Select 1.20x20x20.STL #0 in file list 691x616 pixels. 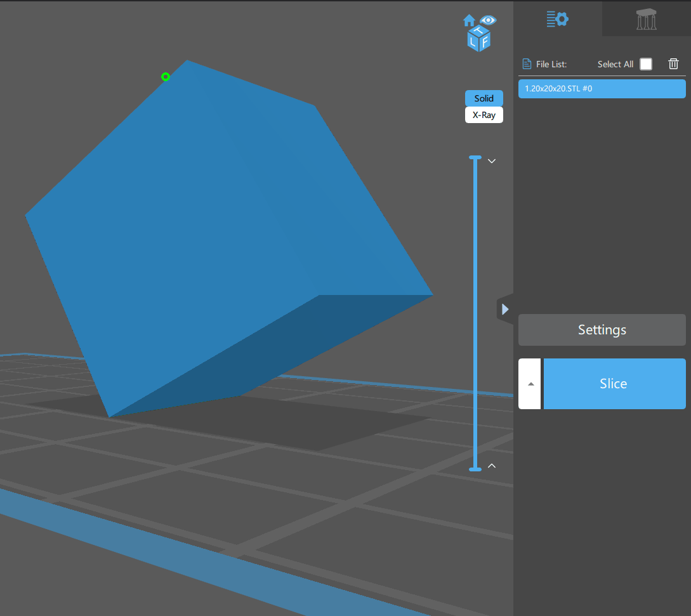[602, 89]
